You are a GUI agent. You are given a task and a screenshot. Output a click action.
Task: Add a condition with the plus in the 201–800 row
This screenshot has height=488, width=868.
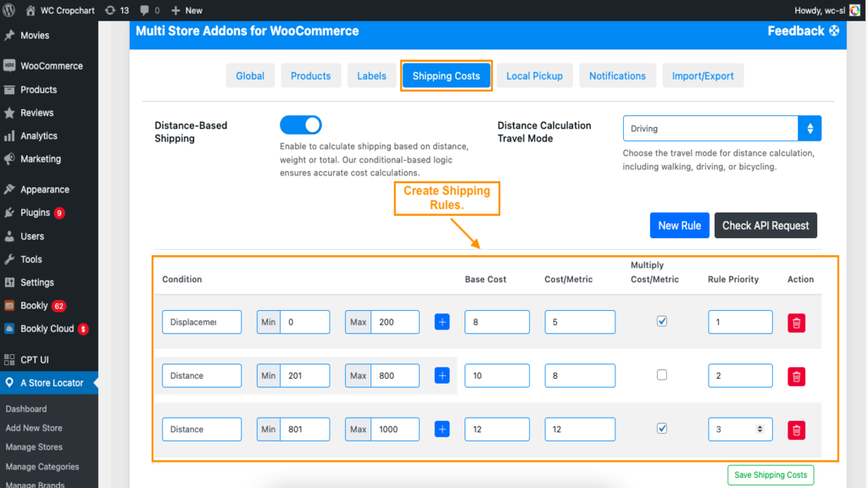point(442,375)
